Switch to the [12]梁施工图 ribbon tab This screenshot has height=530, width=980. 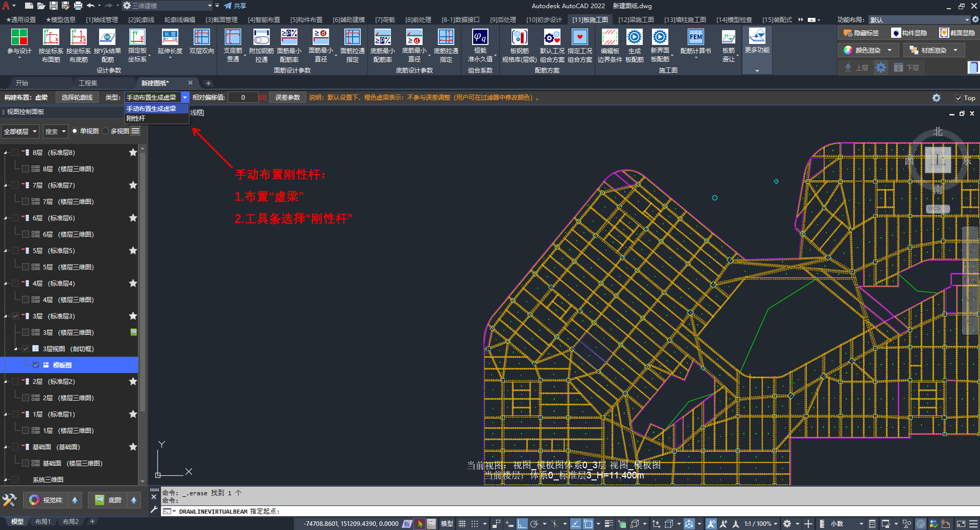636,19
